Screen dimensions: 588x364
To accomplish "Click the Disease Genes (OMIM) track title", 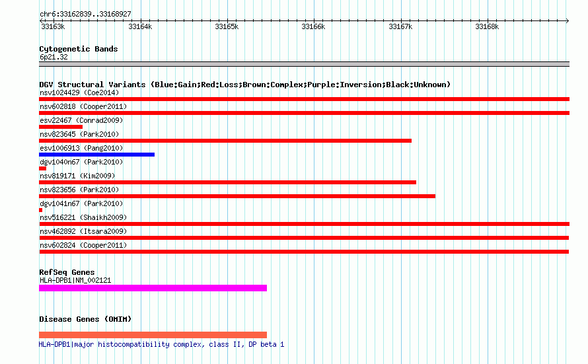I will [85, 319].
